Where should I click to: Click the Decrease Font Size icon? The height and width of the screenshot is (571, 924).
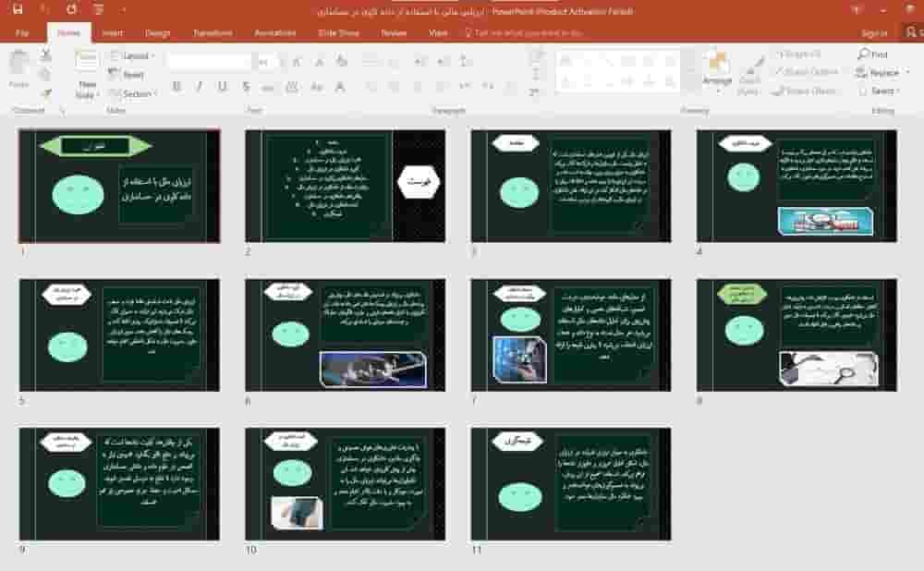[x=319, y=61]
